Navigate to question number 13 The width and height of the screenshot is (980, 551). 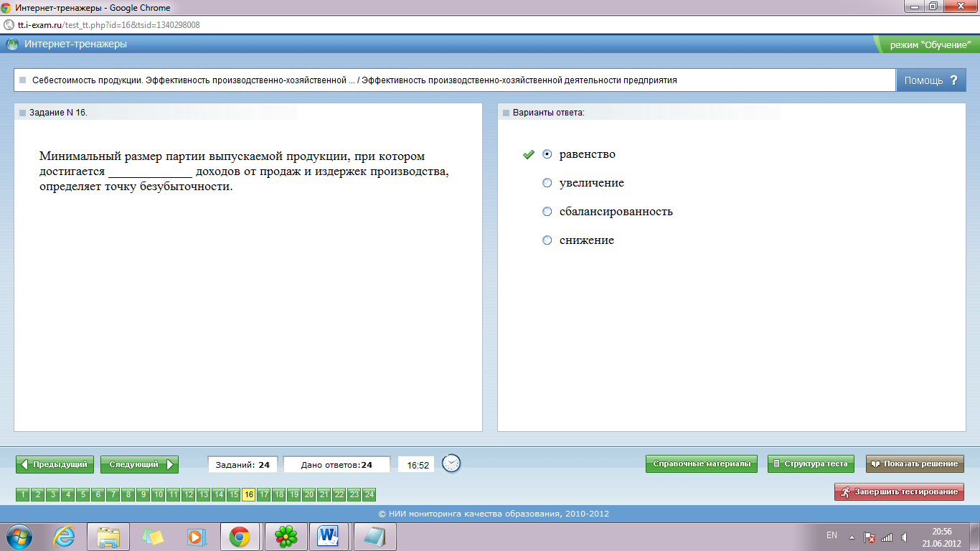(x=203, y=494)
